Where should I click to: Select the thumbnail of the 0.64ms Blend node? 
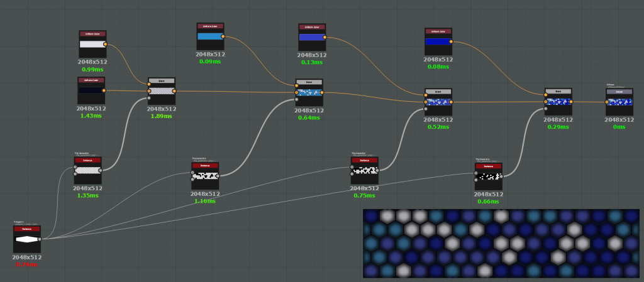pyautogui.click(x=309, y=92)
